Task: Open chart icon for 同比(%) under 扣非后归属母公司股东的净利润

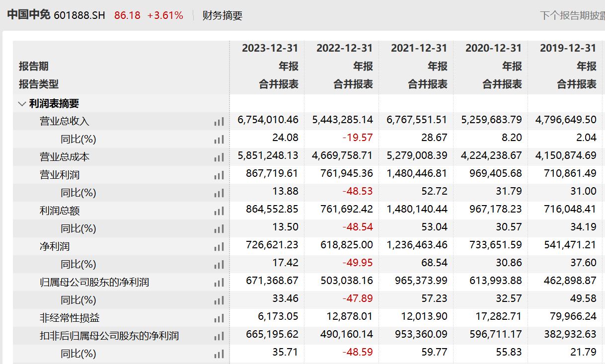Action: coord(219,354)
